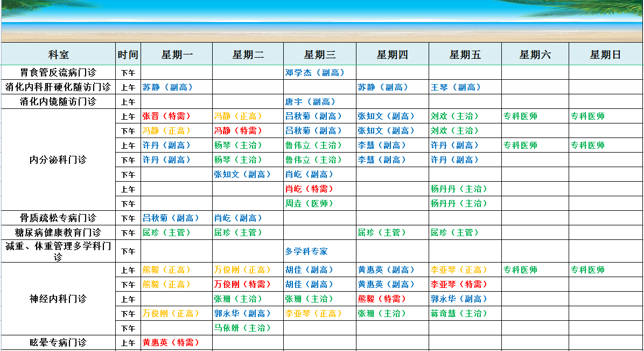644x351 pixels.
Task: Select the 眩晕专病门诊 department cell
Action: pyautogui.click(x=58, y=342)
